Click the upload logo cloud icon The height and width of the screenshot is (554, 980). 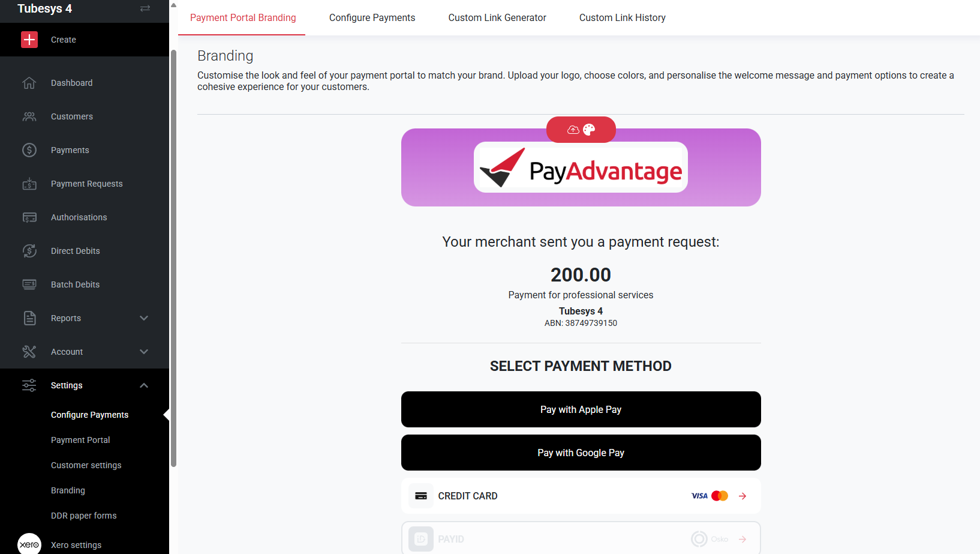point(573,130)
